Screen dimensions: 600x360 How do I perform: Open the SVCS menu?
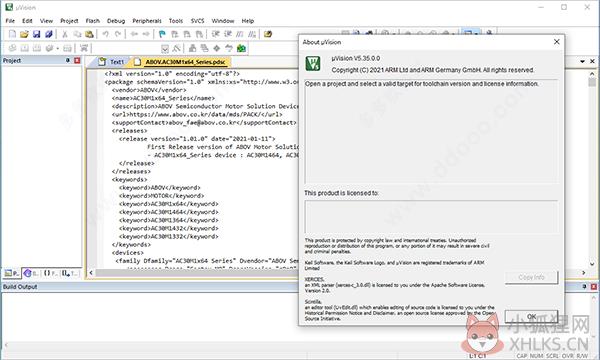click(x=197, y=21)
